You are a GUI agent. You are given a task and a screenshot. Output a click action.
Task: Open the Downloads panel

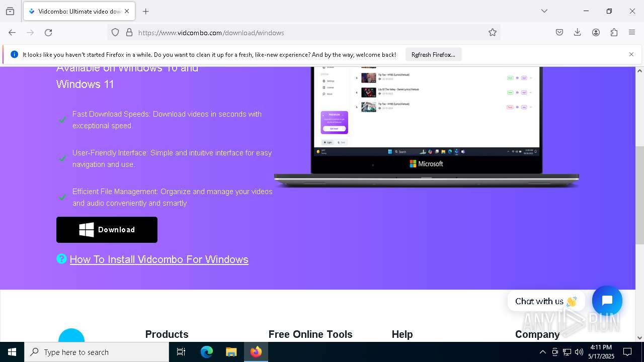click(578, 33)
